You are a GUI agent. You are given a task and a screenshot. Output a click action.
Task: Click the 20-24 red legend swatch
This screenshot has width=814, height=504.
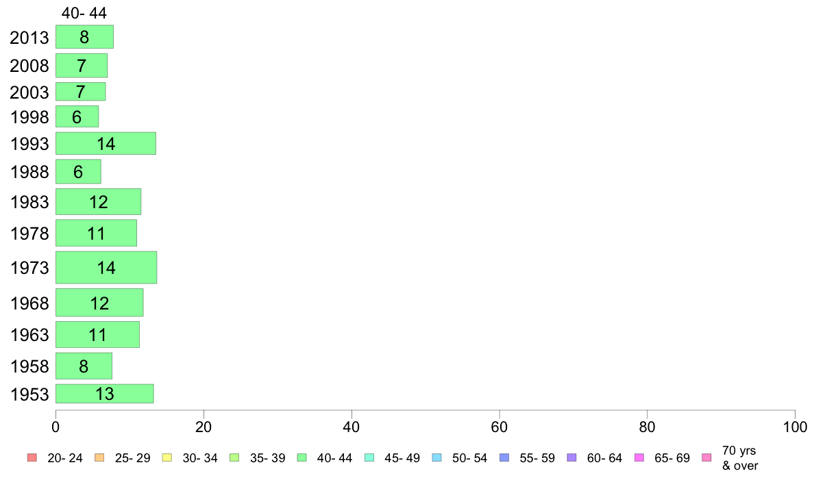point(32,457)
